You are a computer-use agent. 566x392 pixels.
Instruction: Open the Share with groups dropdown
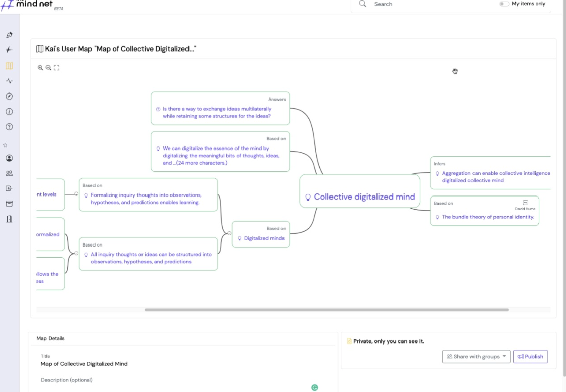click(476, 357)
